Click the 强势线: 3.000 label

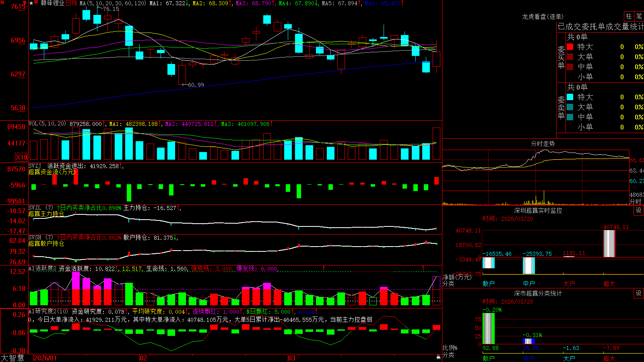click(x=212, y=269)
